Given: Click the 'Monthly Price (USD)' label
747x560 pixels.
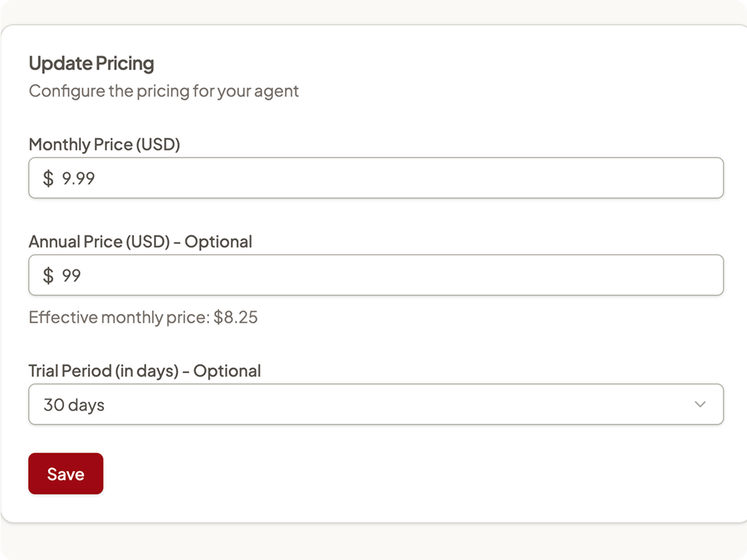Looking at the screenshot, I should (105, 144).
